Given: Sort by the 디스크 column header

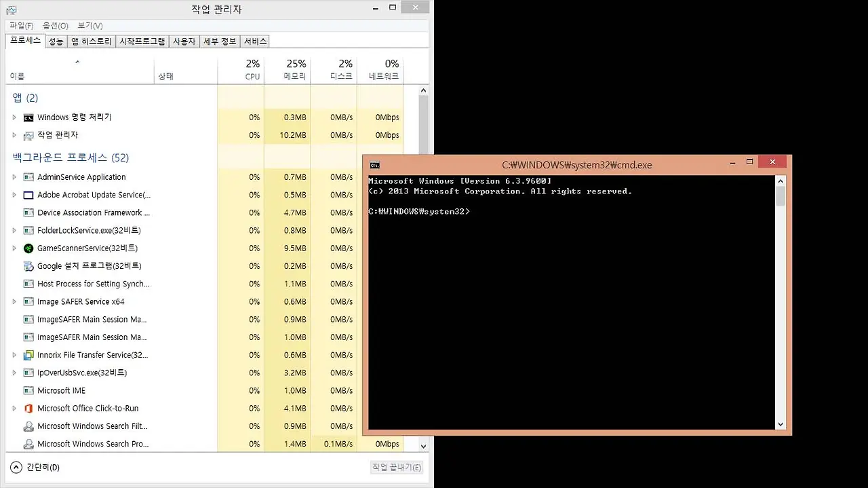Looking at the screenshot, I should click(x=334, y=70).
